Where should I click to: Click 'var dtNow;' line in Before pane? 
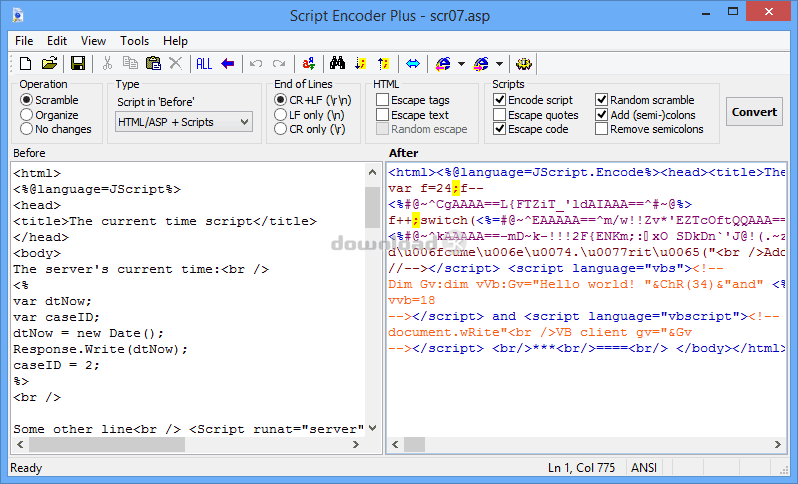tap(52, 301)
